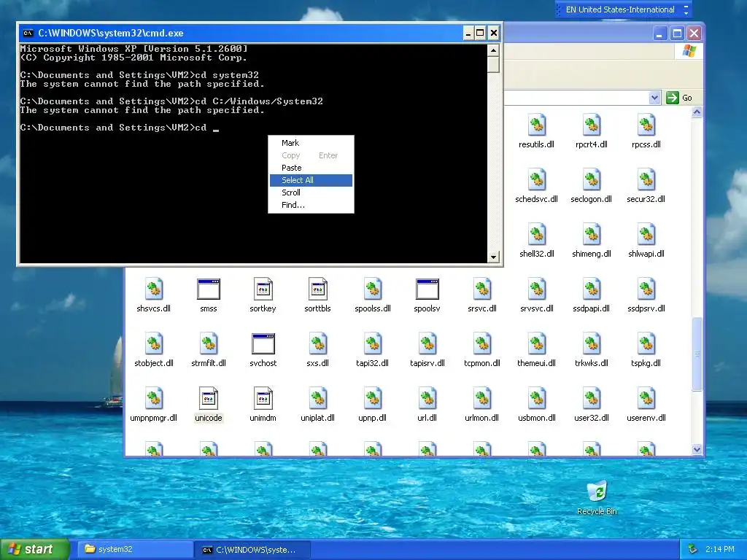
Task: Click the system tray notification icon
Action: [x=693, y=550]
